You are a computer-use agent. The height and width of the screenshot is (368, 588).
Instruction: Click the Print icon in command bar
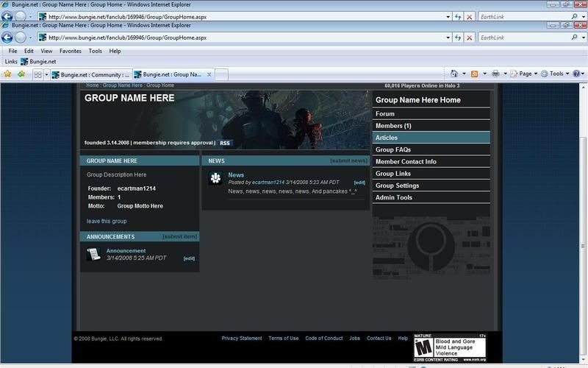click(x=495, y=74)
